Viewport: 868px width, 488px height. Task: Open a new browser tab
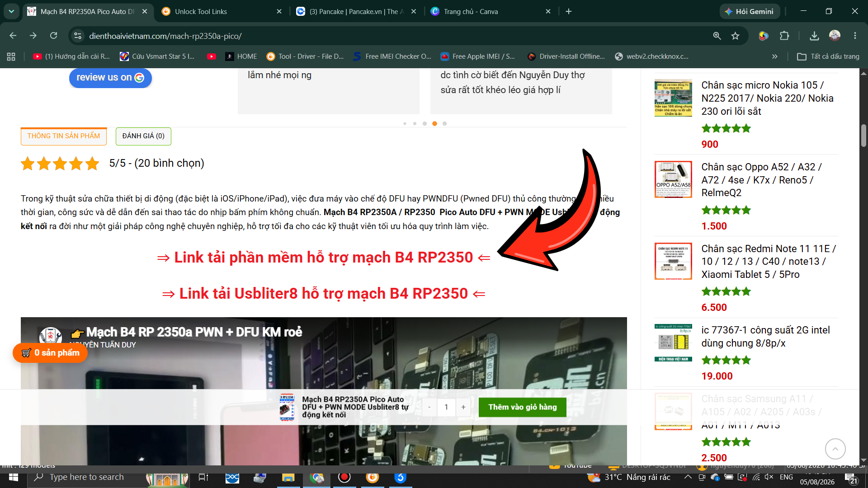click(569, 11)
